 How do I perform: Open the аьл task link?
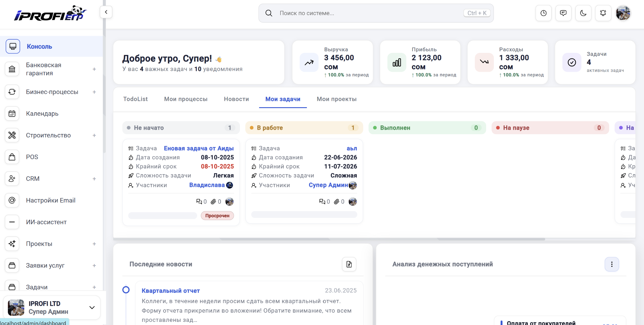tap(352, 148)
